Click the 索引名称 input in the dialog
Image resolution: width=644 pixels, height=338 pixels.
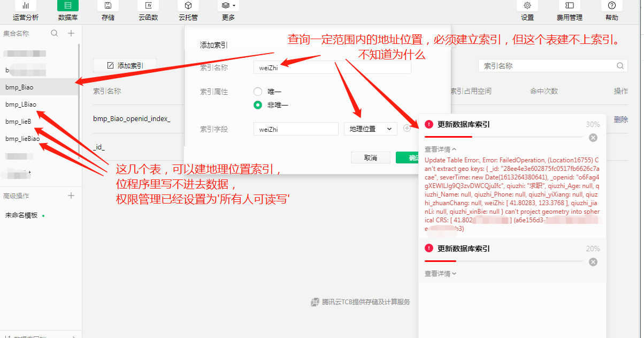pos(332,67)
